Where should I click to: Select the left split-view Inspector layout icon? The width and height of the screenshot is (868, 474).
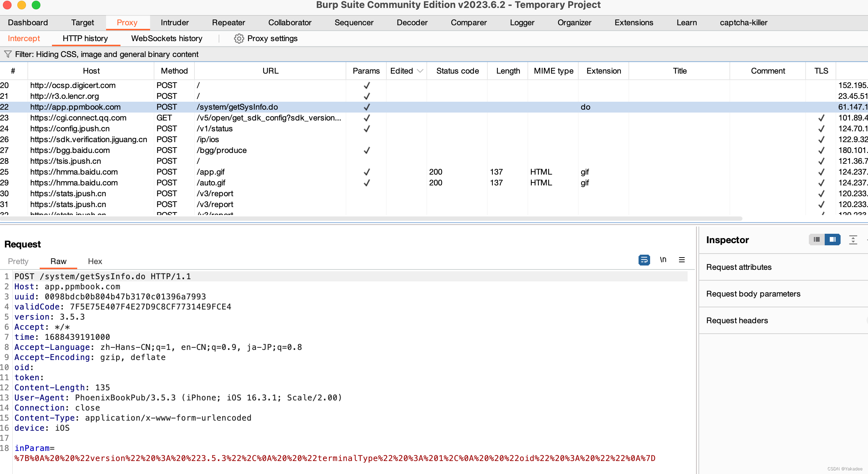(817, 240)
